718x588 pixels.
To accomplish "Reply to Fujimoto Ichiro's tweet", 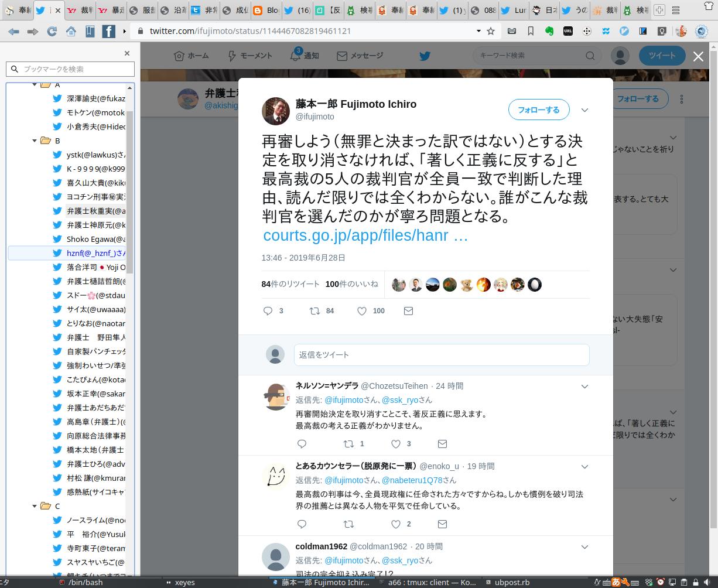I will pyautogui.click(x=268, y=311).
